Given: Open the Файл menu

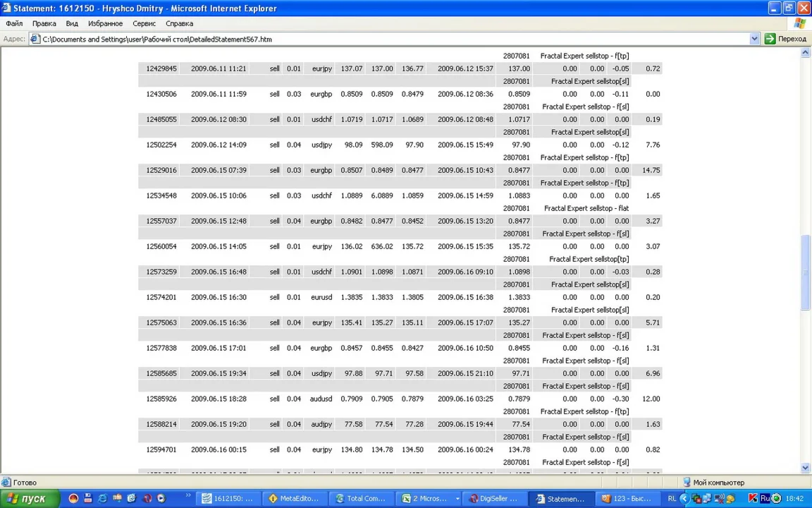Looking at the screenshot, I should point(14,23).
